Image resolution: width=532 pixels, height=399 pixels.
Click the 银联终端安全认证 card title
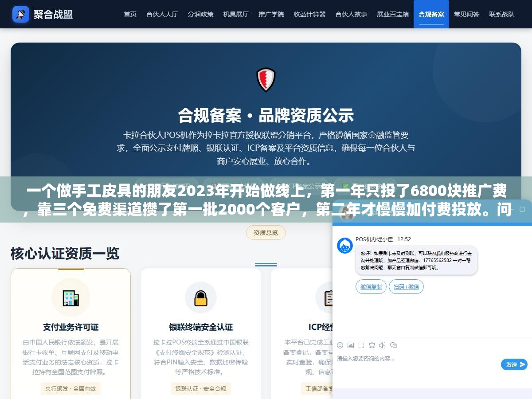point(201,327)
